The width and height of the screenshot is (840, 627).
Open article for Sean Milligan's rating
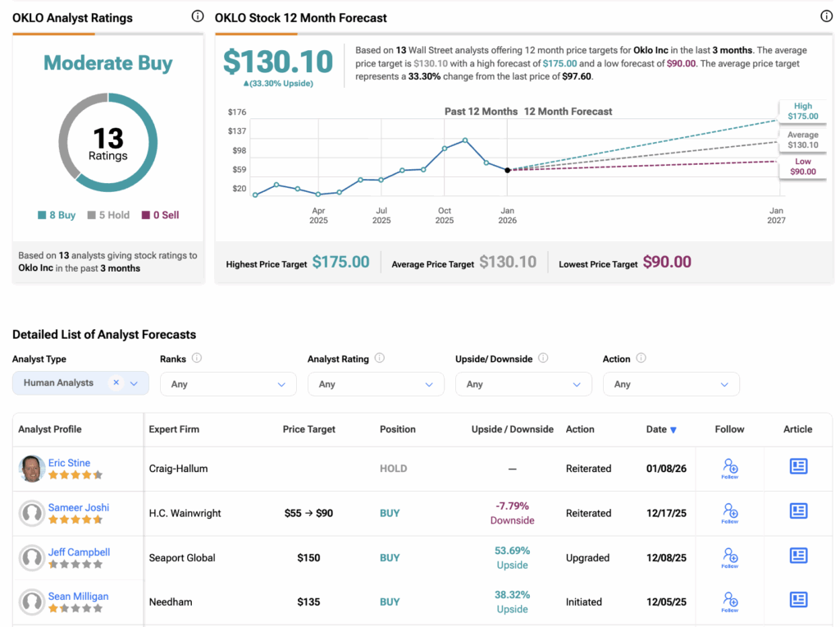[797, 601]
